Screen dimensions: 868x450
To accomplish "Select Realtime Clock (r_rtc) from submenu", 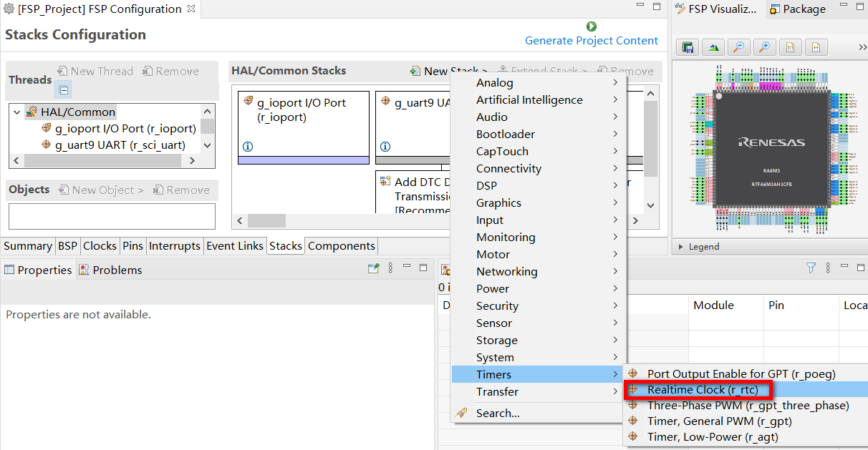I will point(702,390).
